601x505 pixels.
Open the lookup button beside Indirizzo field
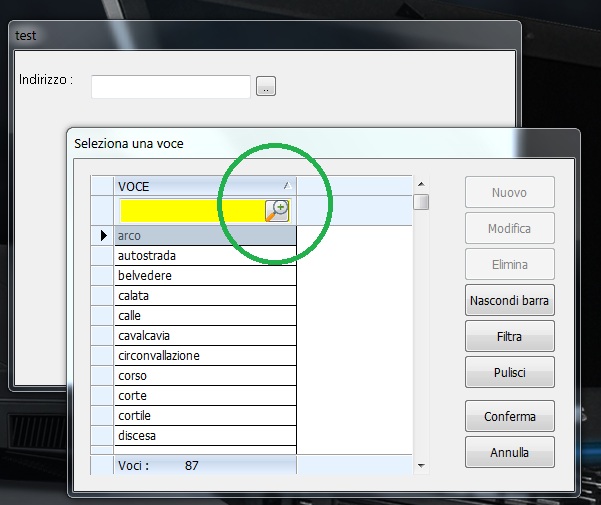pyautogui.click(x=266, y=86)
